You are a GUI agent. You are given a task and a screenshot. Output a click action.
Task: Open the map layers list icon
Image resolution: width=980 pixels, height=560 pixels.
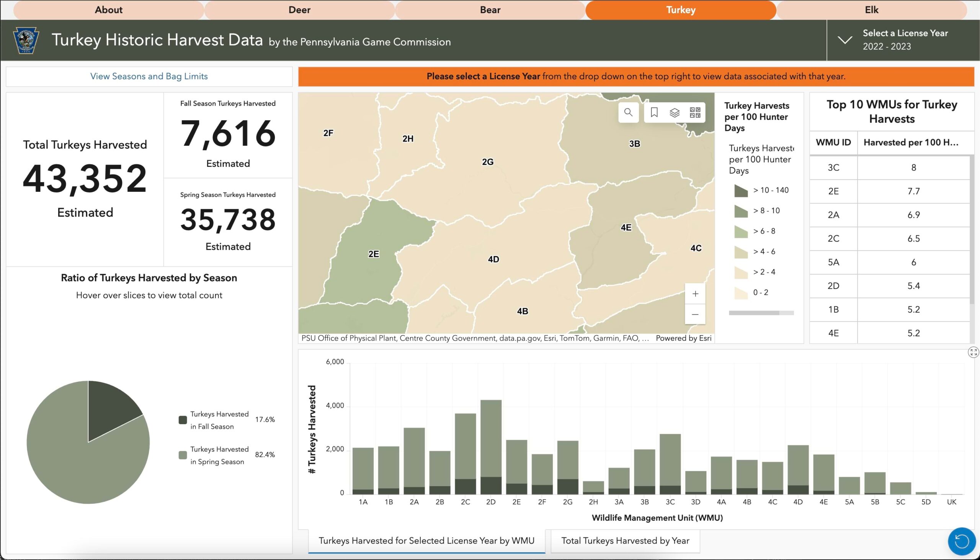[x=675, y=112]
